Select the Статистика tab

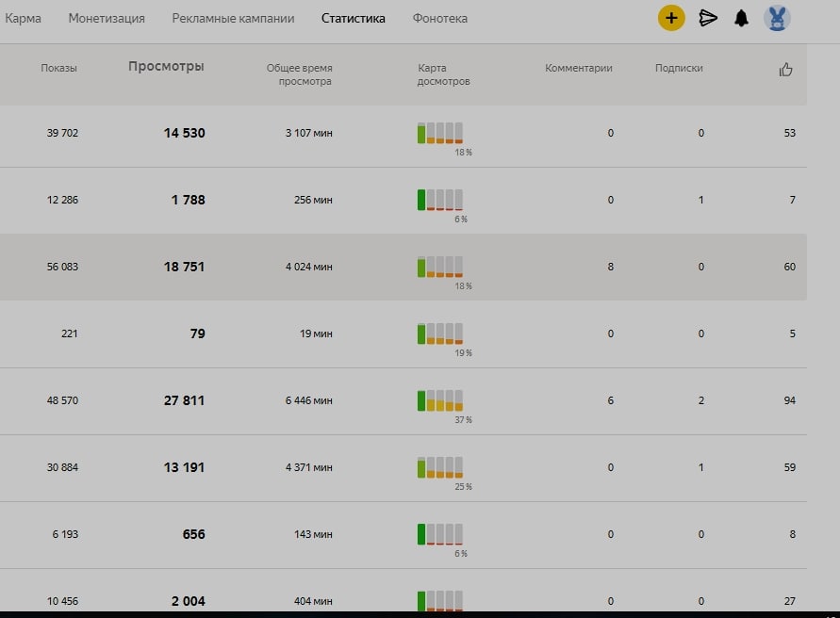(x=353, y=18)
